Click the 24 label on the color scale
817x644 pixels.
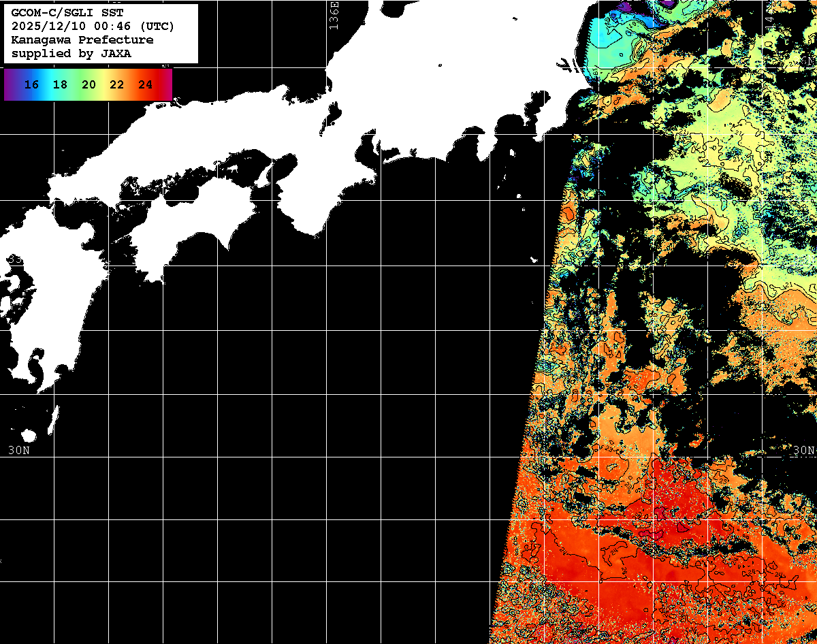(145, 85)
